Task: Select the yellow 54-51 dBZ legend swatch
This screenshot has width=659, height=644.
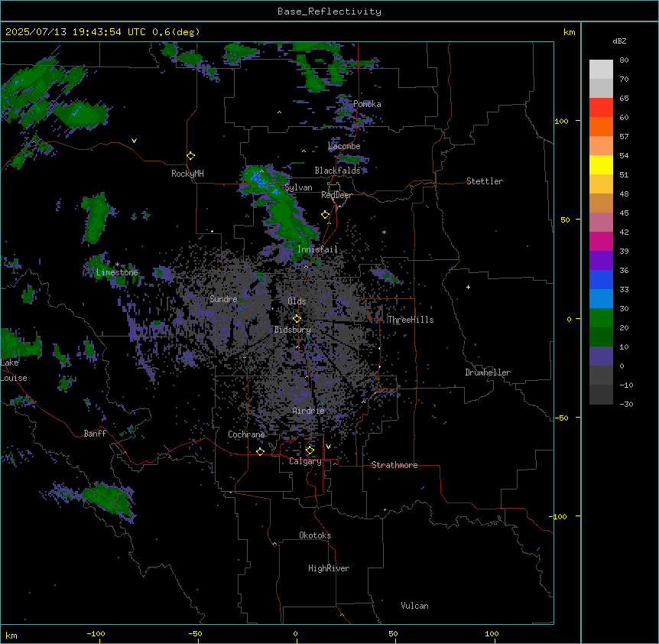Action: click(601, 164)
